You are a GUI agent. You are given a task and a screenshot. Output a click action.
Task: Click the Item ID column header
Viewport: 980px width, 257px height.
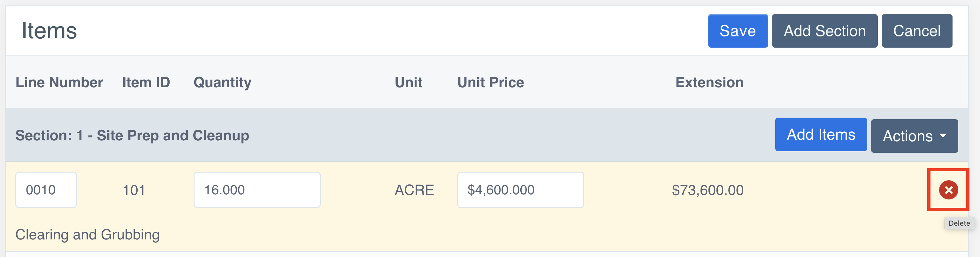[x=146, y=82]
